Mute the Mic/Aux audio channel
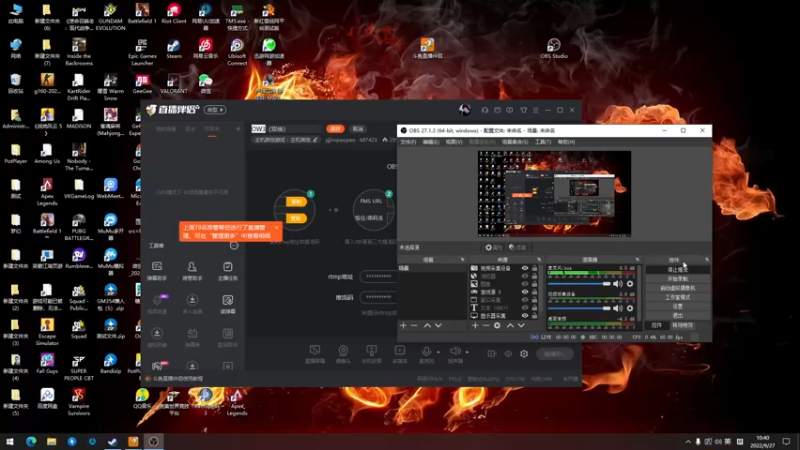This screenshot has height=450, width=800. coord(618,284)
